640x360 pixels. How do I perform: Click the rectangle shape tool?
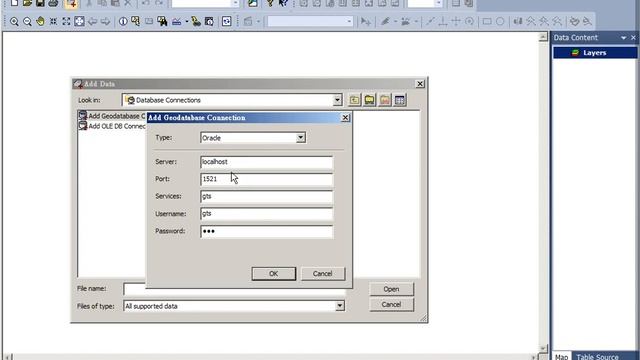pos(487,21)
